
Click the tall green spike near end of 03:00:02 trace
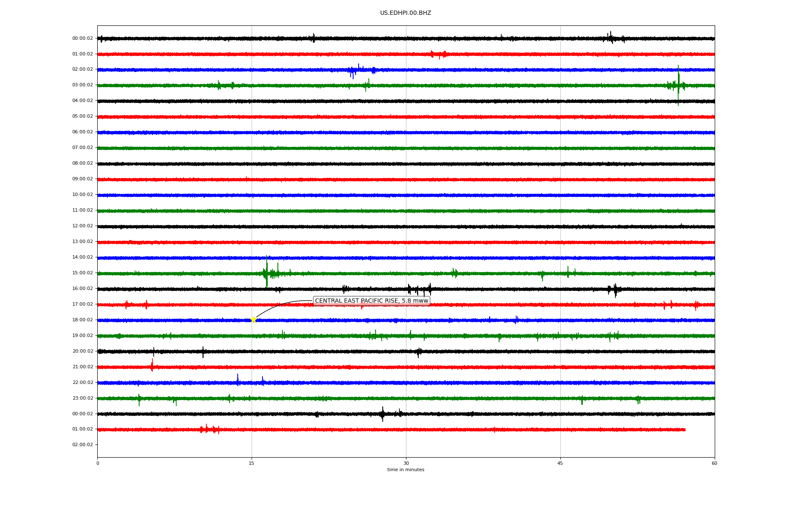point(678,85)
